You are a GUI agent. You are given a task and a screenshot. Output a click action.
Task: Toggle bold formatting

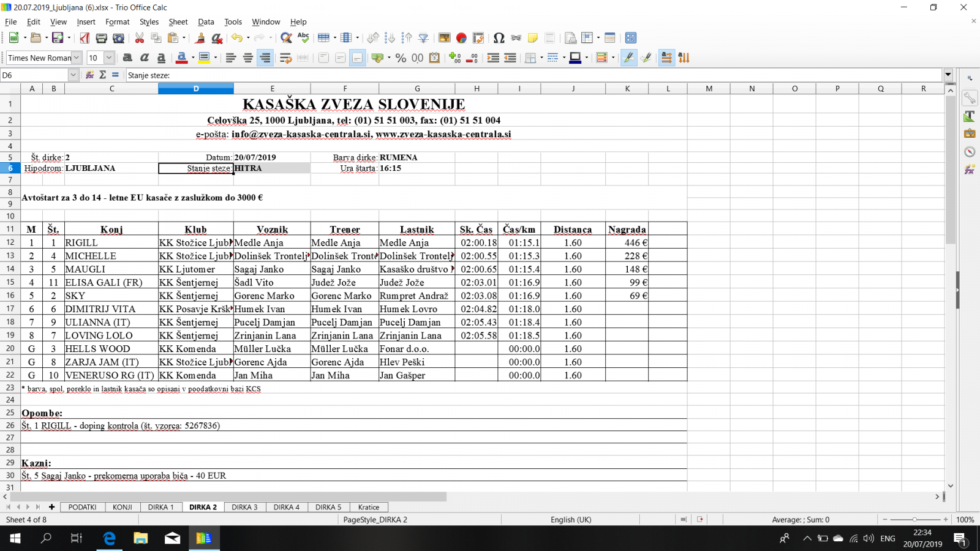tap(127, 58)
